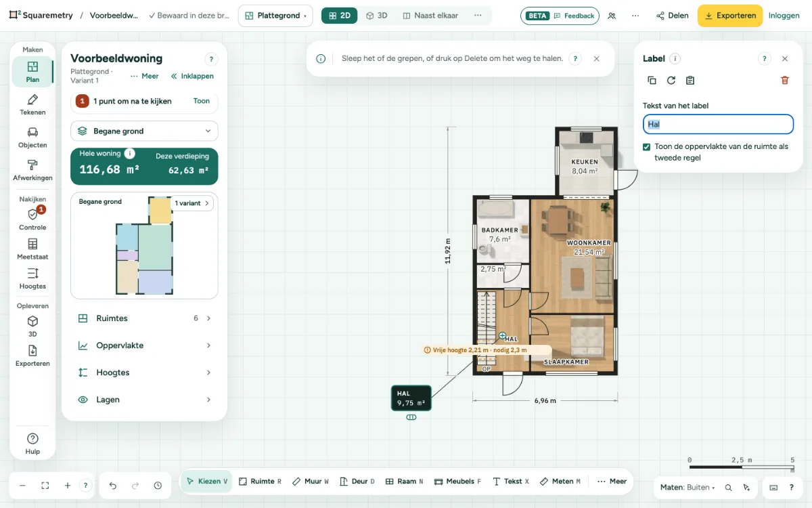Open the Maten: Buiten dropdown
The image size is (812, 508).
[687, 487]
